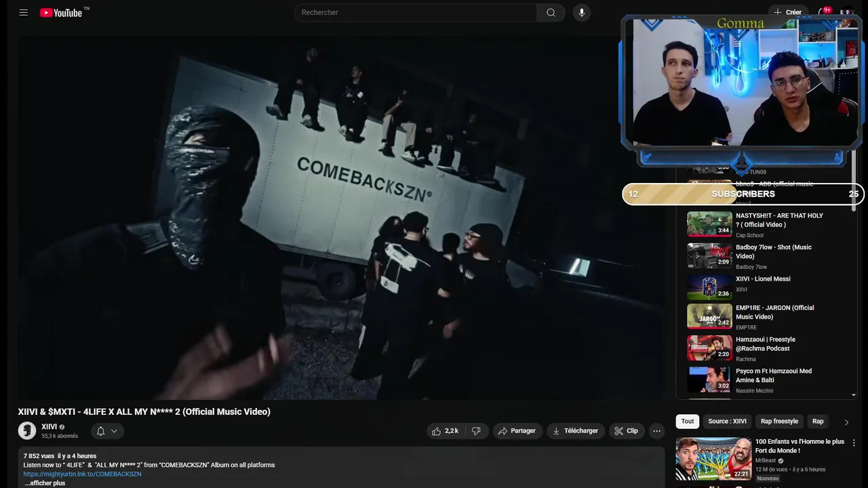Image resolution: width=868 pixels, height=488 pixels.
Task: Open the hamburger guide menu
Action: click(24, 12)
